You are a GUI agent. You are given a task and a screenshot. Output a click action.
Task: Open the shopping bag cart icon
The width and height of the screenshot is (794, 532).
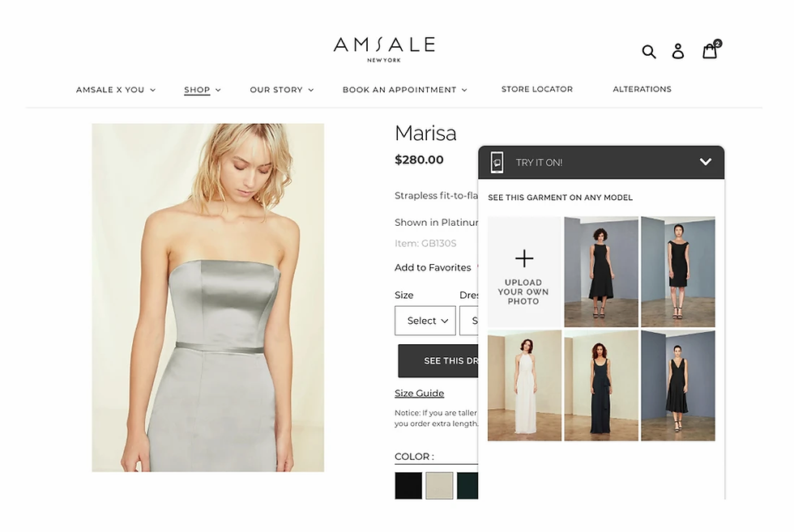(x=711, y=49)
